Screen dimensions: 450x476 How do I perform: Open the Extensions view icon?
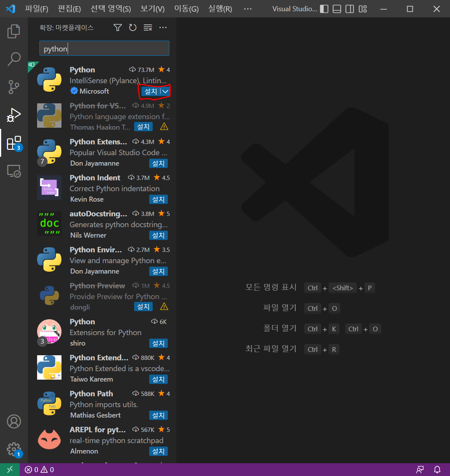pos(14,143)
